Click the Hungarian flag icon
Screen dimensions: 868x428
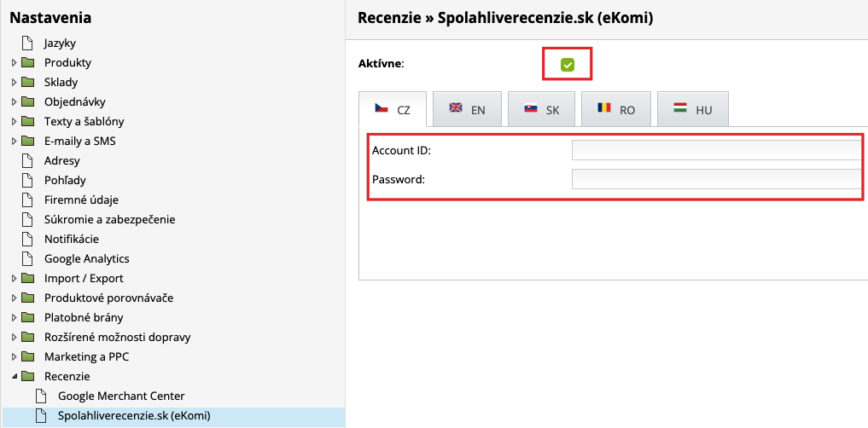(680, 108)
